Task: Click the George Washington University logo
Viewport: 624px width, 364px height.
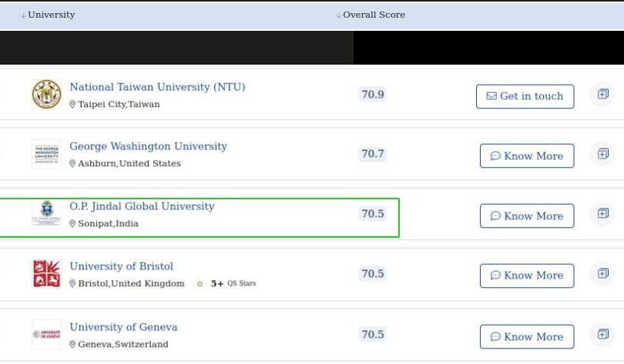Action: coord(46,155)
